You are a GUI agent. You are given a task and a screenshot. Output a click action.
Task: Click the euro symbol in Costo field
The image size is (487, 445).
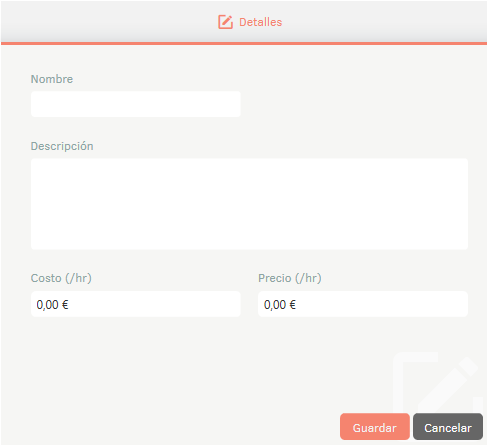(x=65, y=305)
